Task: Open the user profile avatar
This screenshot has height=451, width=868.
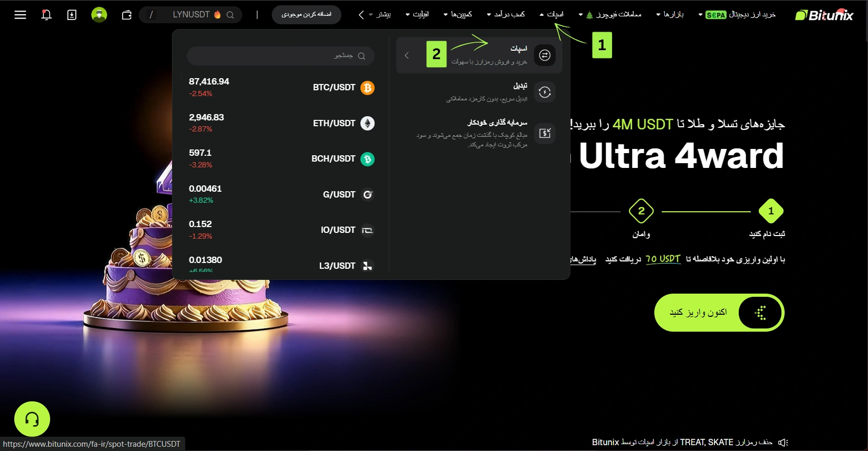Action: (99, 15)
